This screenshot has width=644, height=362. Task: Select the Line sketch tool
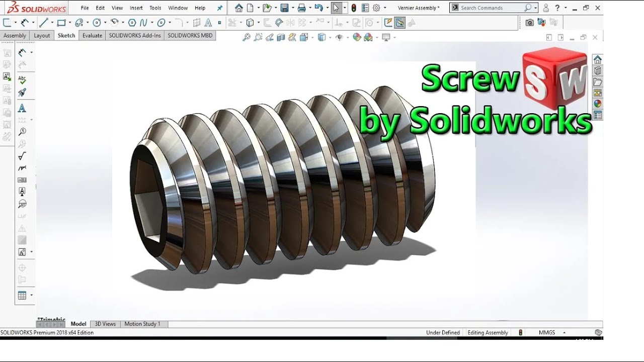coord(43,23)
